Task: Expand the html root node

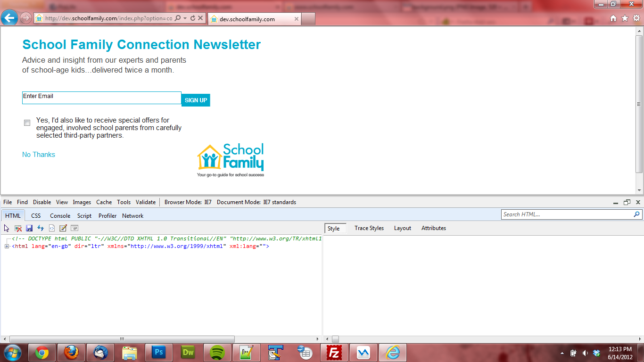Action: coord(7,246)
